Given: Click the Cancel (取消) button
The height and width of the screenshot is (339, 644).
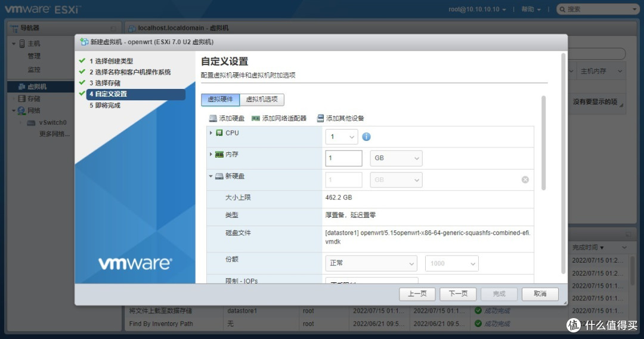Looking at the screenshot, I should [540, 294].
